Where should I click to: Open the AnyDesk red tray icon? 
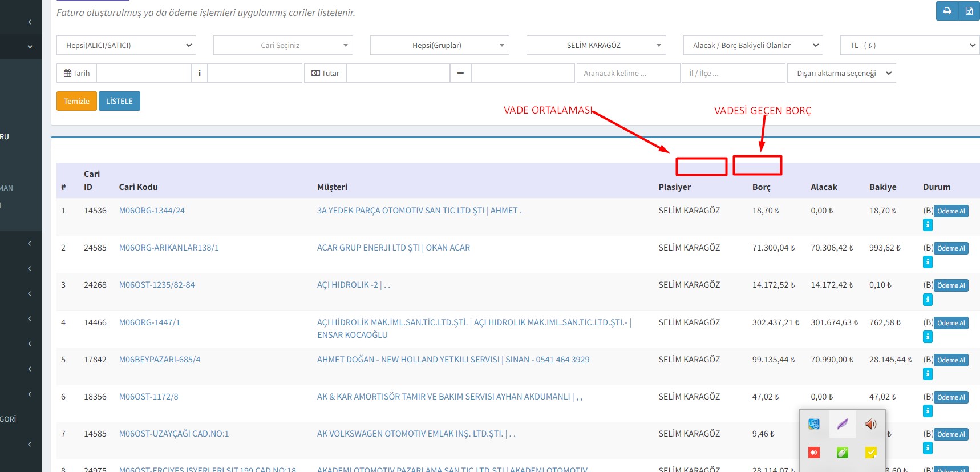pyautogui.click(x=814, y=453)
